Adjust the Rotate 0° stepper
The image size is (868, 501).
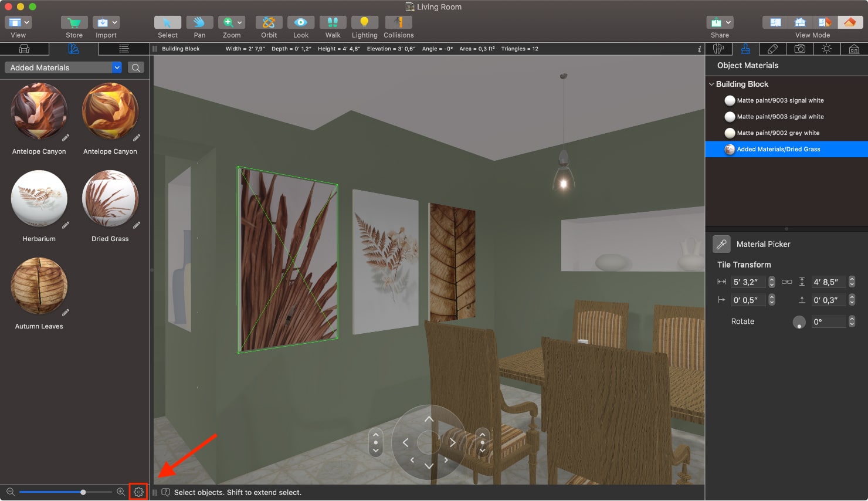[852, 321]
